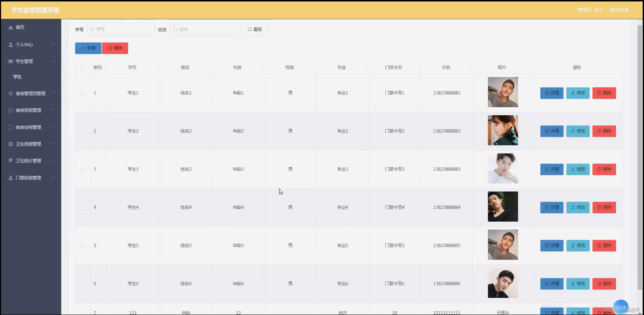Toggle the select-all checkbox in table header
Screen dimensions: 644x315
pyautogui.click(x=83, y=68)
